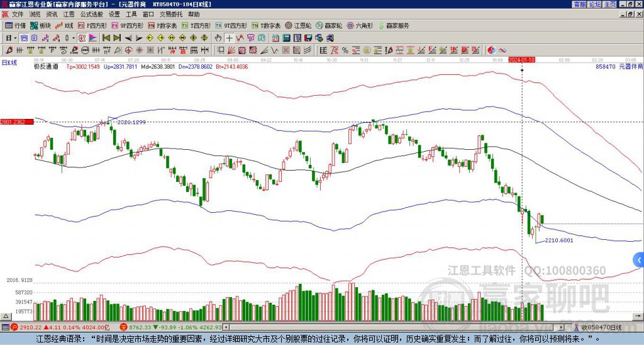The height and width of the screenshot is (345, 644).
Task: Open the 公式选股 menu
Action: tap(92, 14)
